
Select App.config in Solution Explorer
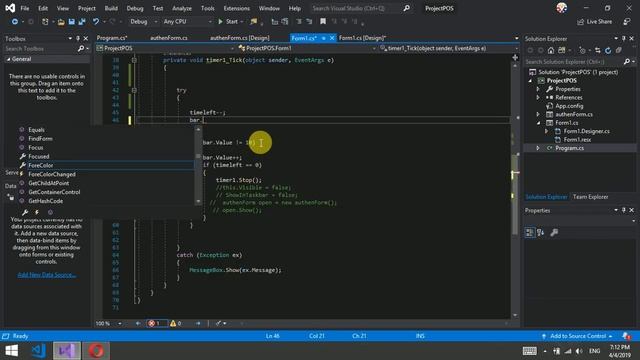[x=569, y=106]
